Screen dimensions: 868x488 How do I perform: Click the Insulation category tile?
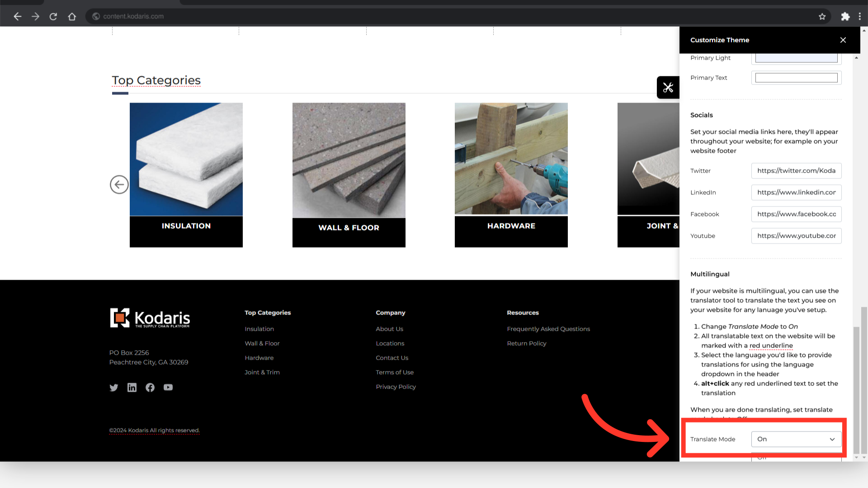186,175
